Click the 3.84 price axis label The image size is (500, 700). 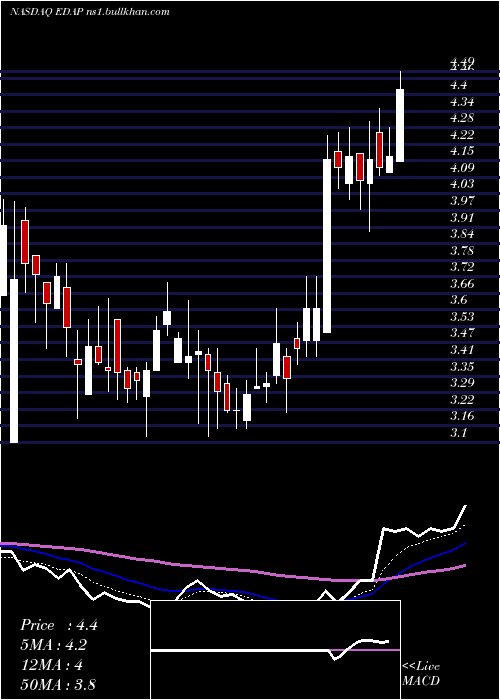pyautogui.click(x=462, y=233)
